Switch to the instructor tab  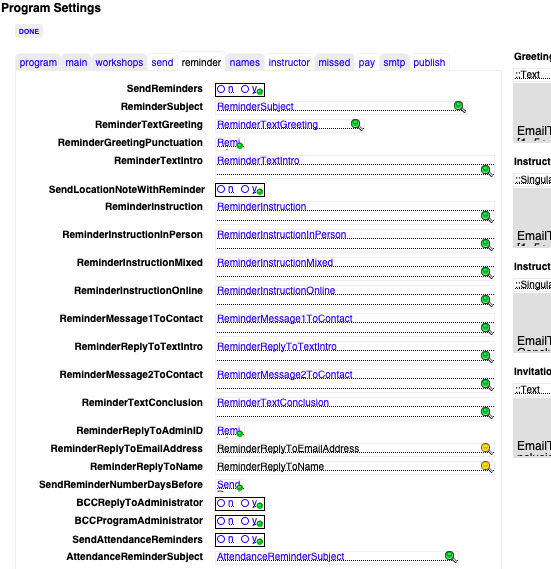click(289, 62)
